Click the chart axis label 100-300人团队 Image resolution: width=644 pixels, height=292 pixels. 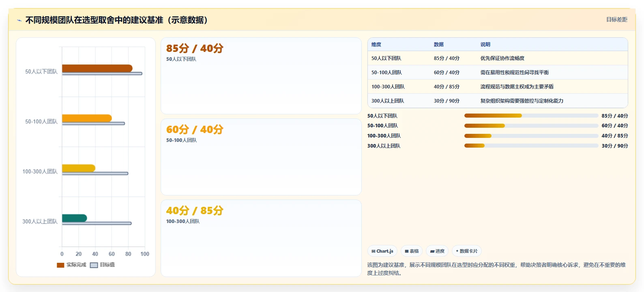pos(40,172)
